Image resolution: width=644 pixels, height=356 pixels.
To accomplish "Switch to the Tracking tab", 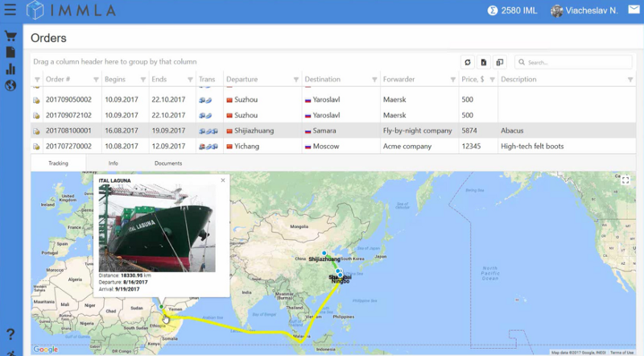I will click(58, 164).
